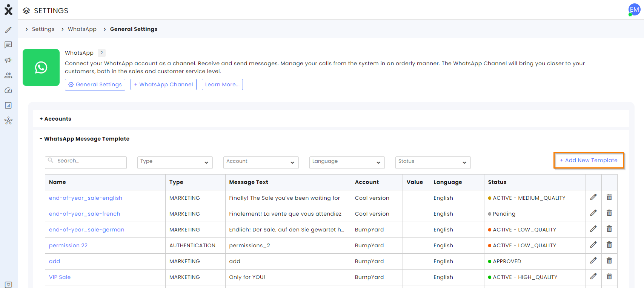This screenshot has width=644, height=288.
Task: Go to WhatsApp breadcrumb
Action: [82, 29]
